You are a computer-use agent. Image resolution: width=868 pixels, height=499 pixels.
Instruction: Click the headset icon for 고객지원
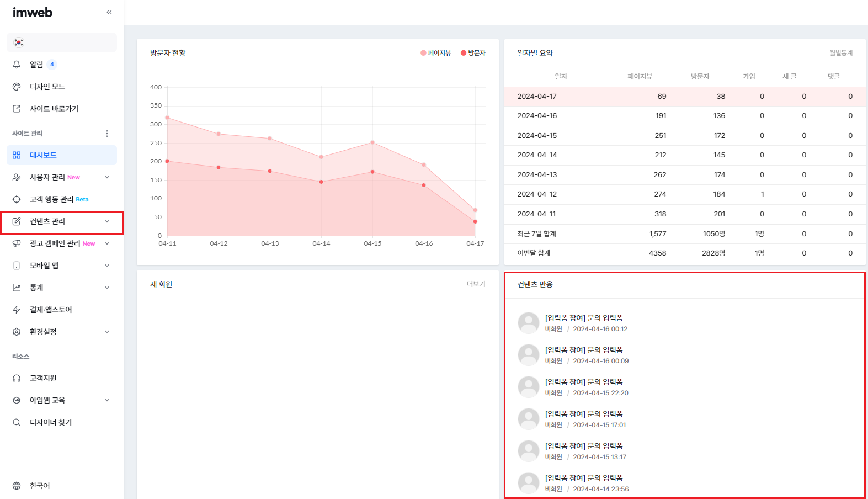(17, 378)
